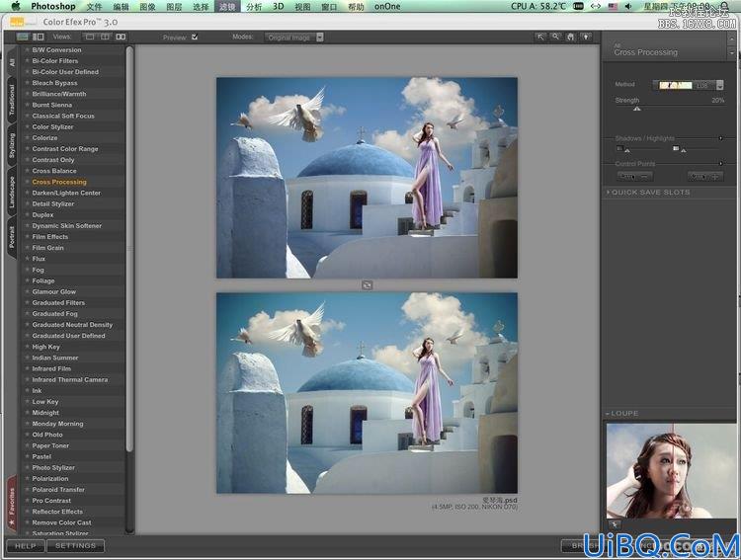This screenshot has width=741, height=560.
Task: Go to the previous filter with up arrow
Action: tap(732, 41)
